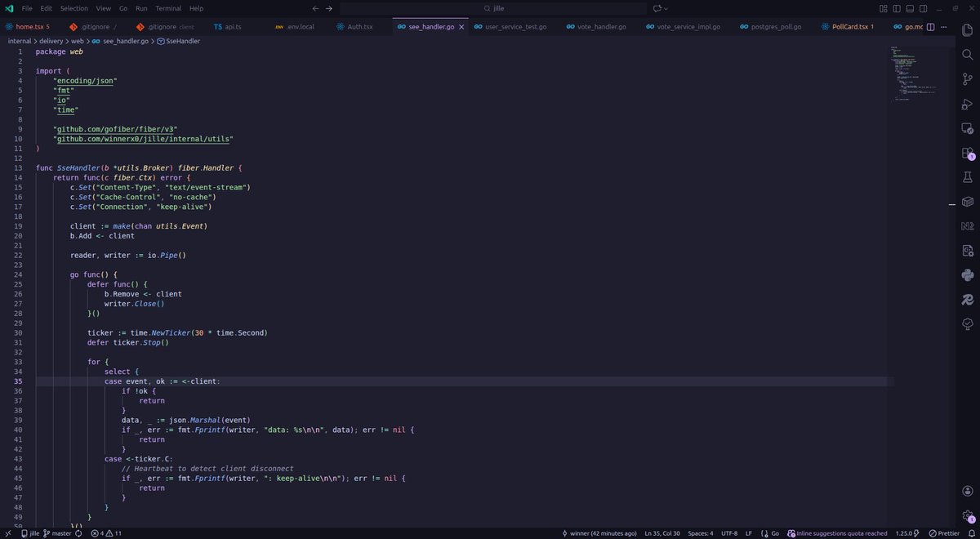Open the View menu
This screenshot has width=980, height=539.
(x=104, y=8)
